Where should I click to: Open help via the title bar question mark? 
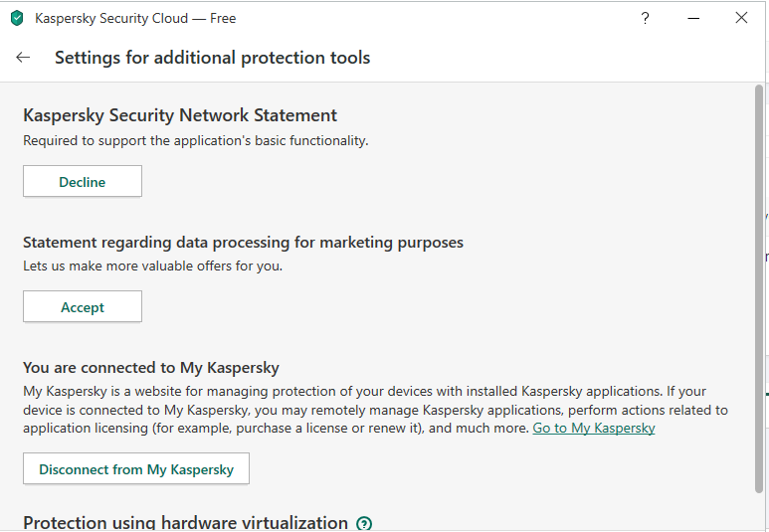[645, 18]
